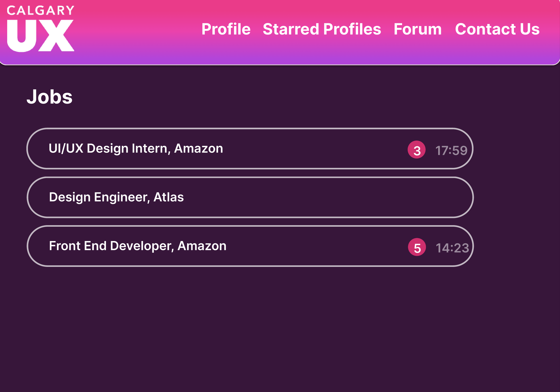Click the word Amazon in first job row
Screen dimensions: 560x392
(x=199, y=148)
